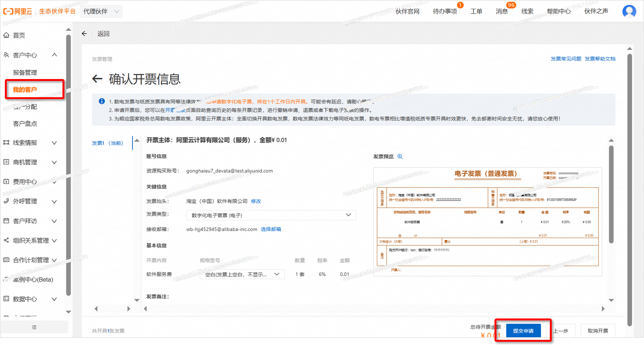Click the 线索情报 sidebar icon
The image size is (644, 346).
6,143
